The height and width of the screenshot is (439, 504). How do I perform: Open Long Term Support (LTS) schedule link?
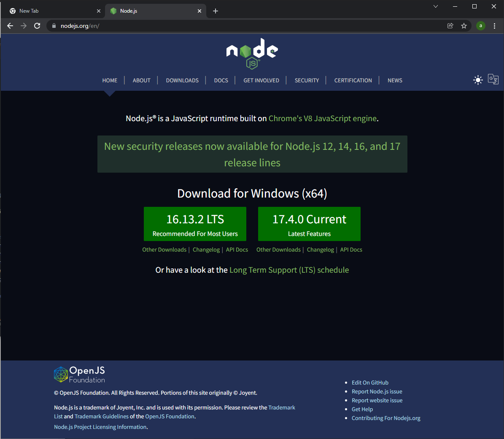point(289,270)
